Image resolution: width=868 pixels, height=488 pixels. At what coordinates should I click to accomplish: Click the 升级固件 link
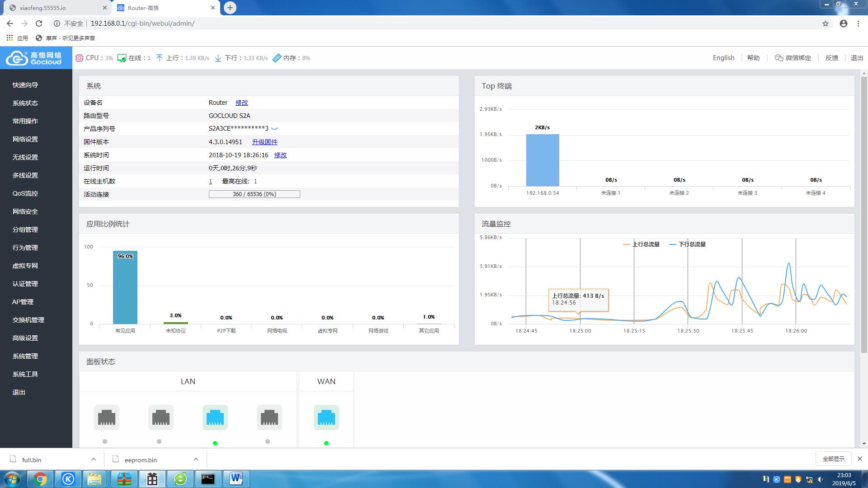click(264, 142)
